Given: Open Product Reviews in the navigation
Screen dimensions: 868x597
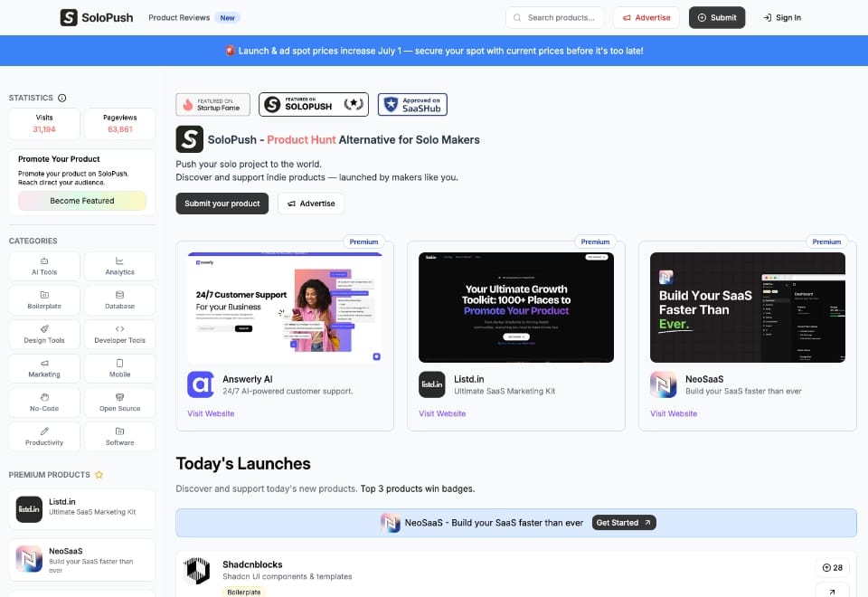Looking at the screenshot, I should pos(179,17).
